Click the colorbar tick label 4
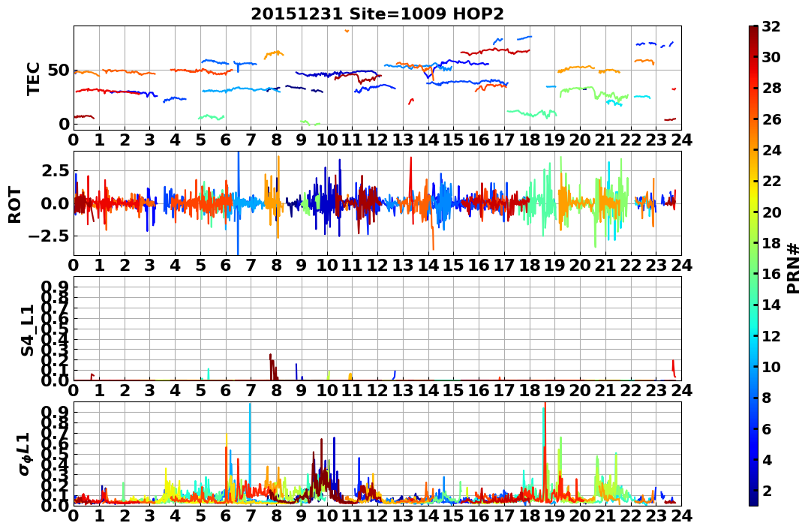This screenshot has height=532, width=808. coord(767,459)
